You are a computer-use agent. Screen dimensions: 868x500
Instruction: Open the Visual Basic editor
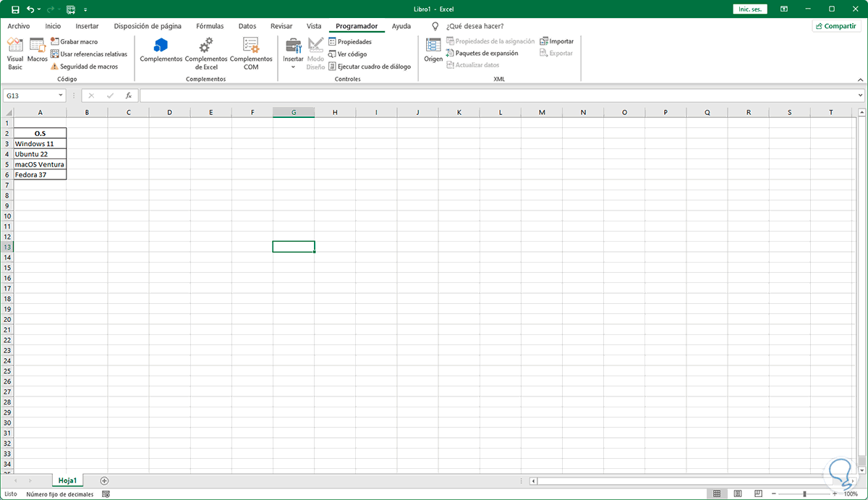click(x=15, y=54)
